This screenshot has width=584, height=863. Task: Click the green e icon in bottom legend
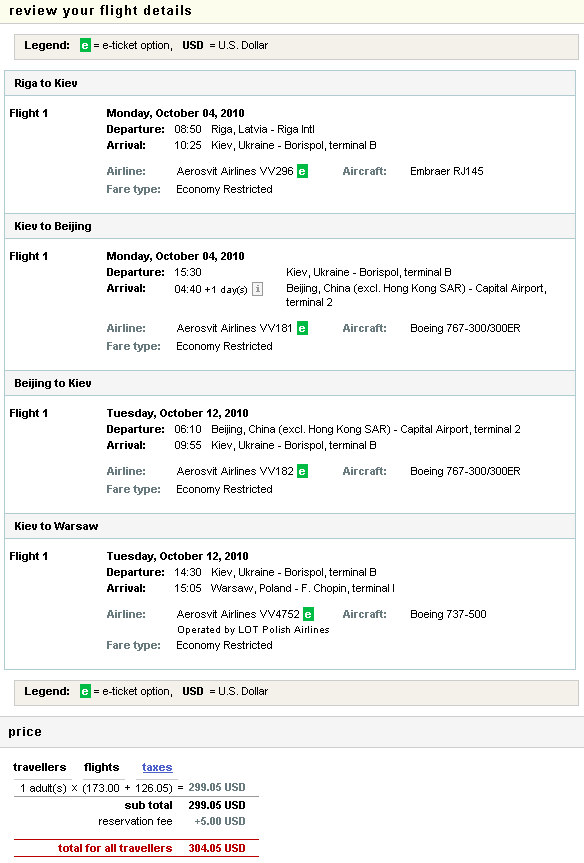point(85,691)
